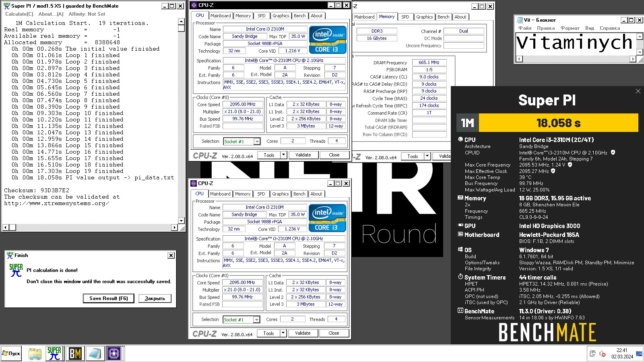
Task: Switch to SPD tab in top CPU-Z
Action: point(262,16)
